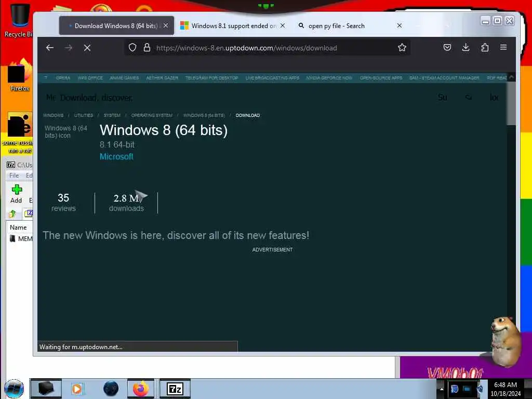The height and width of the screenshot is (399, 532).
Task: Click the scrollbar up arrow
Action: pyautogui.click(x=511, y=77)
